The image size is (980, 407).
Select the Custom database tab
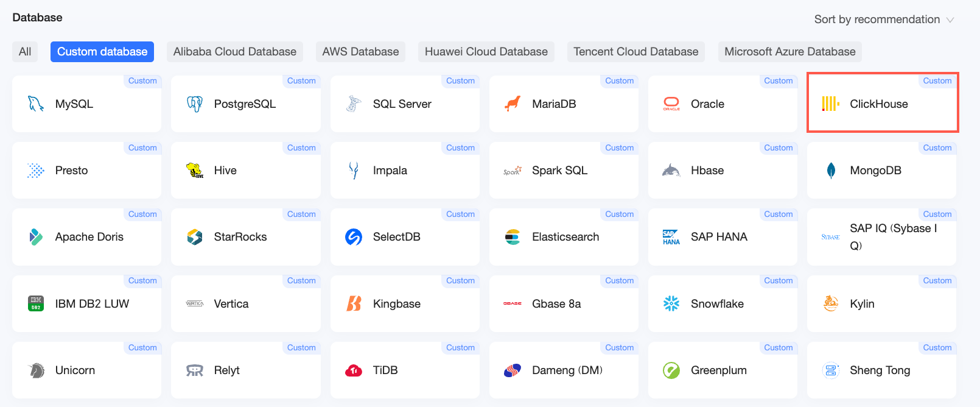[x=102, y=52]
